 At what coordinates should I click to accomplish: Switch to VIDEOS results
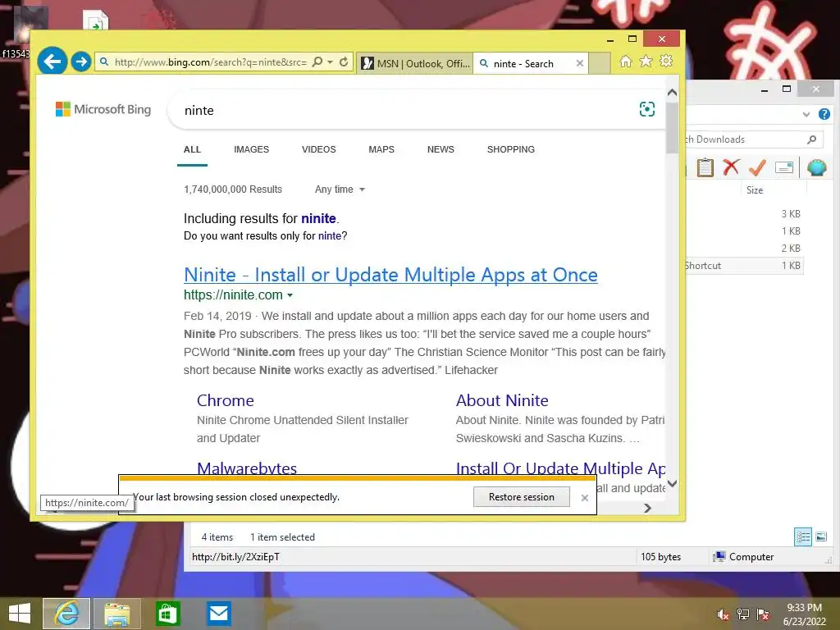[x=319, y=149]
